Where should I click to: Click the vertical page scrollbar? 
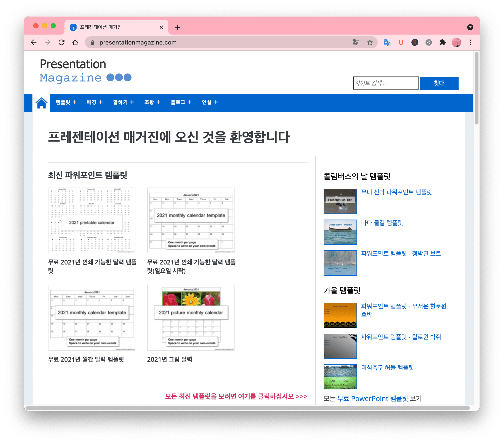pos(476,88)
